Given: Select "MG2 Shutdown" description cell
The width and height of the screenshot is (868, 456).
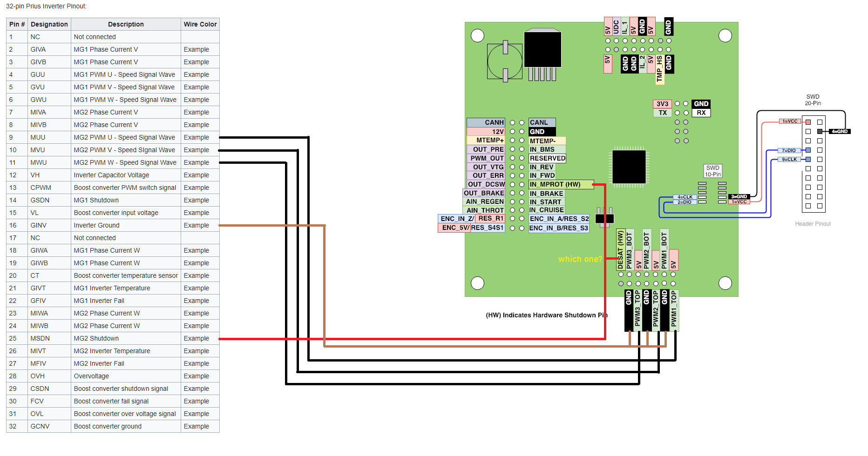Looking at the screenshot, I should [x=126, y=338].
